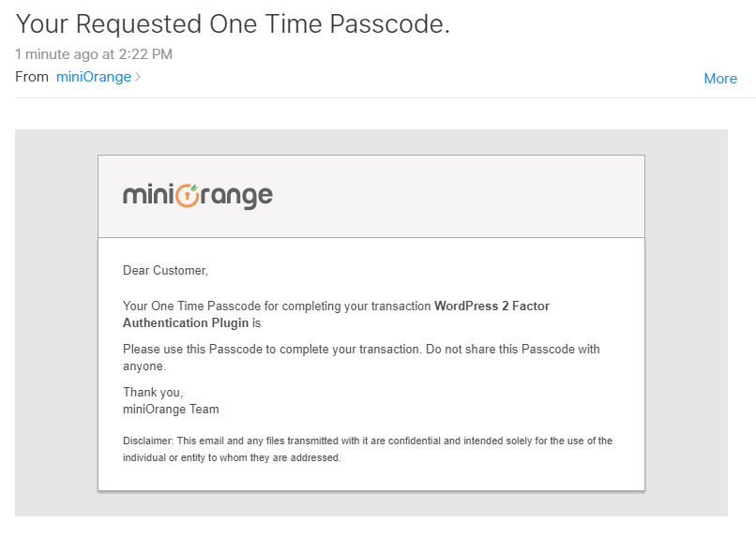This screenshot has height=538, width=756.
Task: Open the More options link
Action: [720, 79]
